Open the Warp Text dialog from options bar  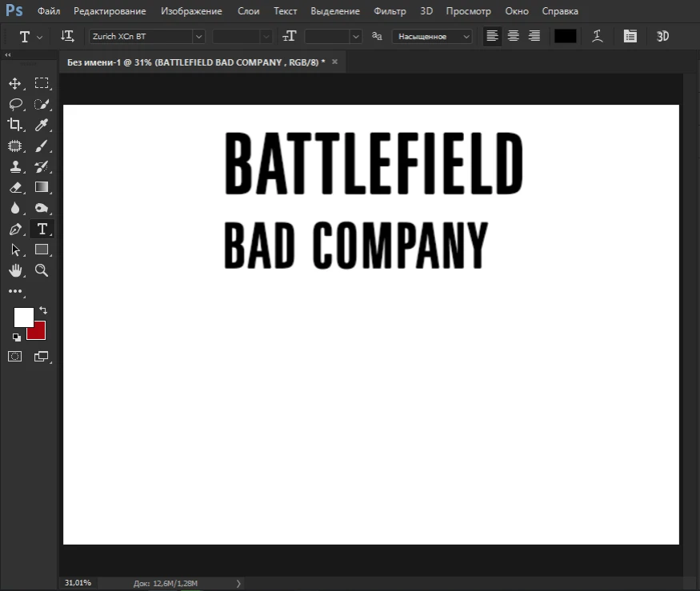pyautogui.click(x=597, y=36)
